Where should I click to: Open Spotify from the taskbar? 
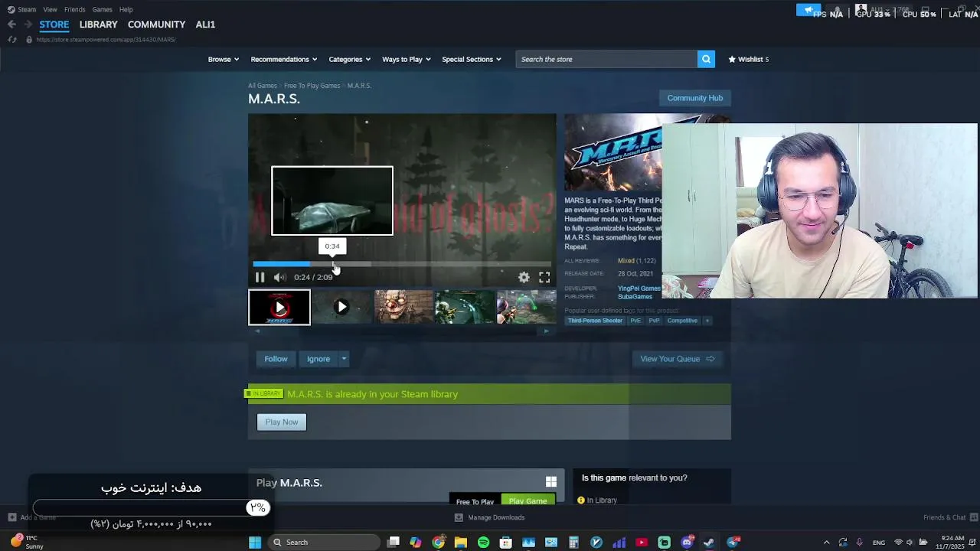[x=483, y=542]
